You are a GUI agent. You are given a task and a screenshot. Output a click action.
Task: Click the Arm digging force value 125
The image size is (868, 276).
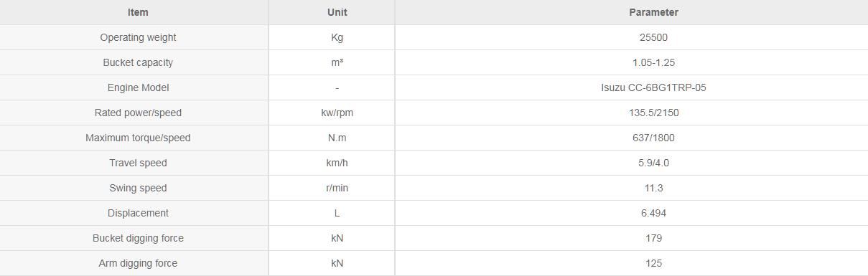tap(653, 263)
